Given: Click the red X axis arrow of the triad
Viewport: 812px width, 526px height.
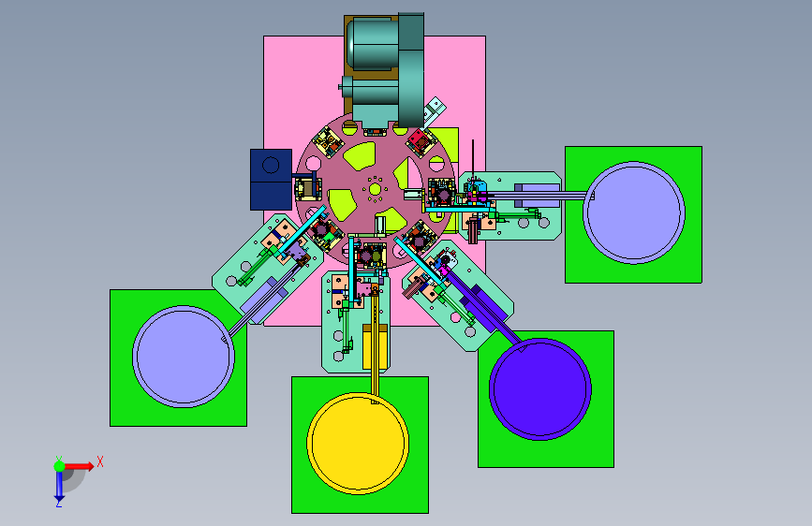Looking at the screenshot, I should point(79,466).
